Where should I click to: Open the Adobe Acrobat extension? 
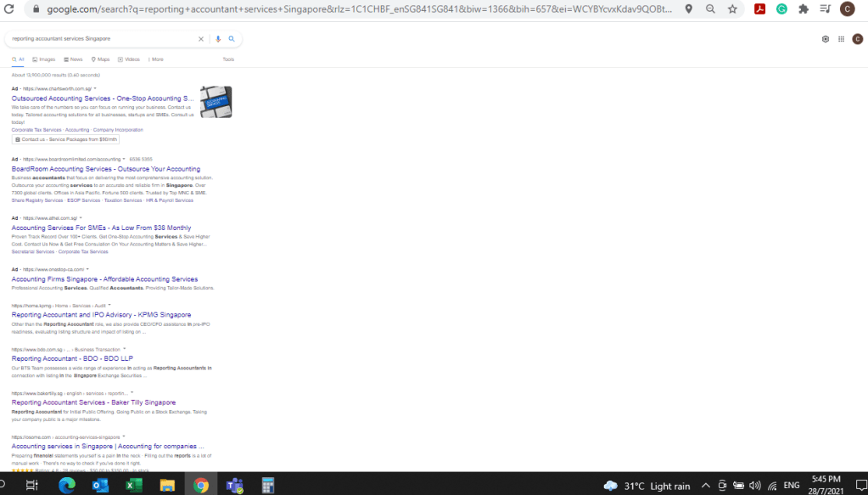click(x=760, y=9)
